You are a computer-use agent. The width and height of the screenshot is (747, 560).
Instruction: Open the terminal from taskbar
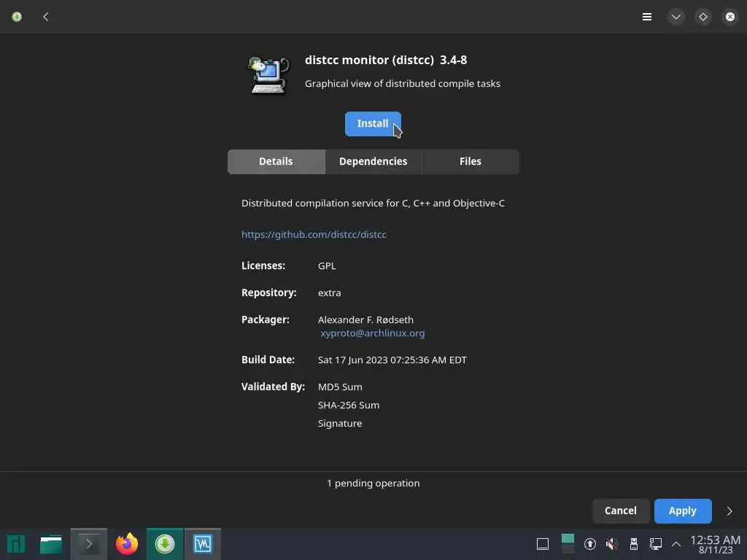(x=89, y=544)
